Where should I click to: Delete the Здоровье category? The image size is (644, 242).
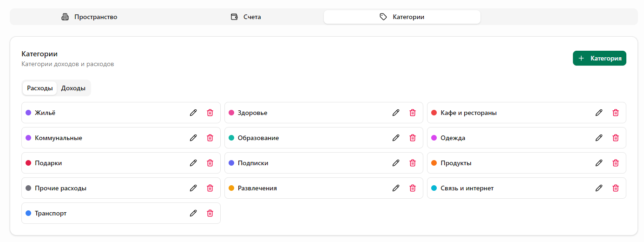(x=413, y=113)
